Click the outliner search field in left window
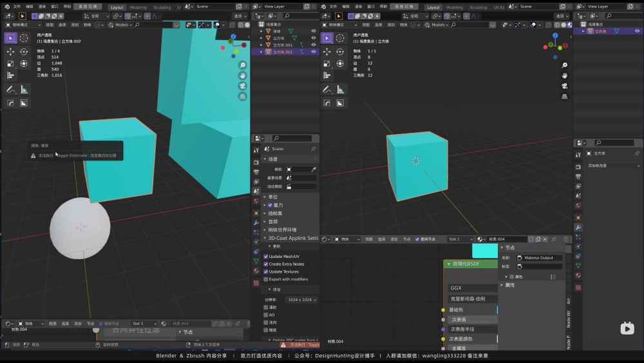This screenshot has height=363, width=644. pyautogui.click(x=300, y=15)
